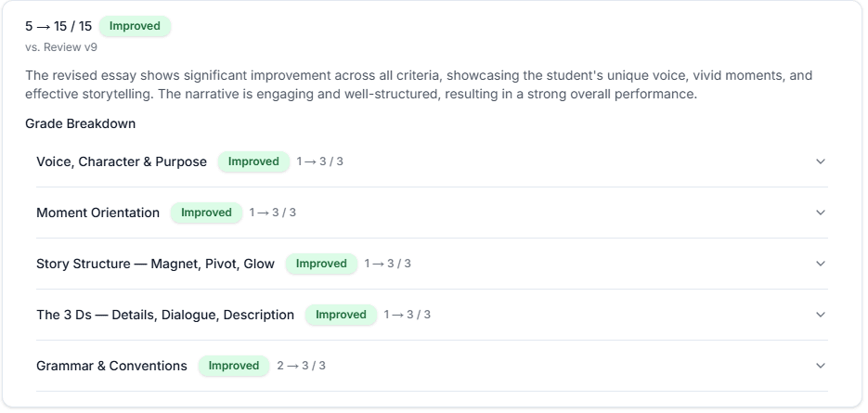
Task: Expand the 3 Ds row chevron
Action: 821,315
